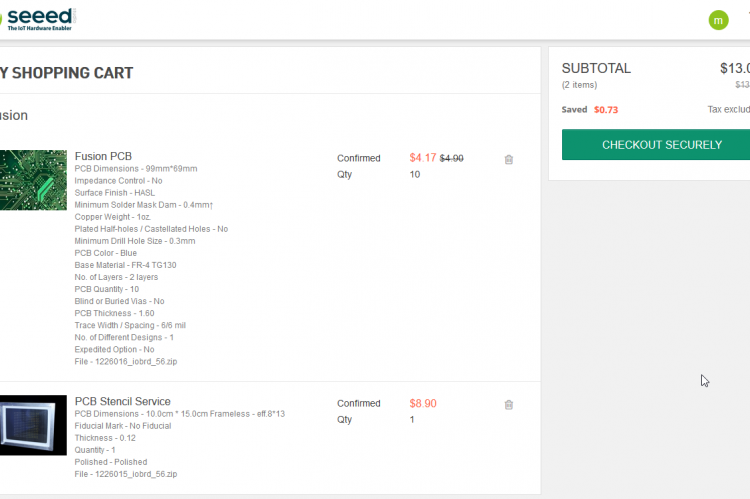
Task: Delete Fusion PCB item with trash icon
Action: tap(508, 159)
